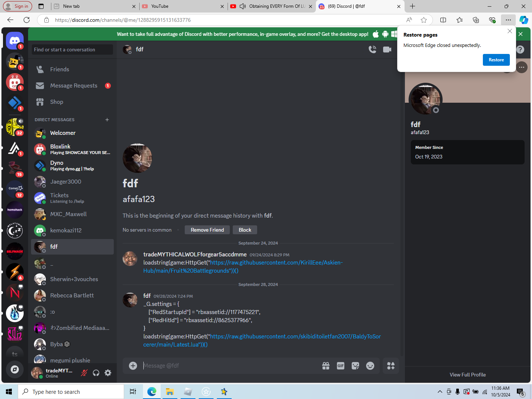Open the lightning bolt server icon
The image size is (532, 399).
pos(15,272)
